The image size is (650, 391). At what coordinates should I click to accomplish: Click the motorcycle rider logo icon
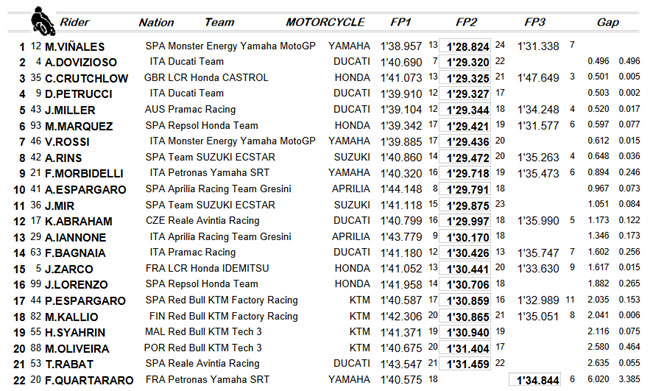[x=43, y=21]
